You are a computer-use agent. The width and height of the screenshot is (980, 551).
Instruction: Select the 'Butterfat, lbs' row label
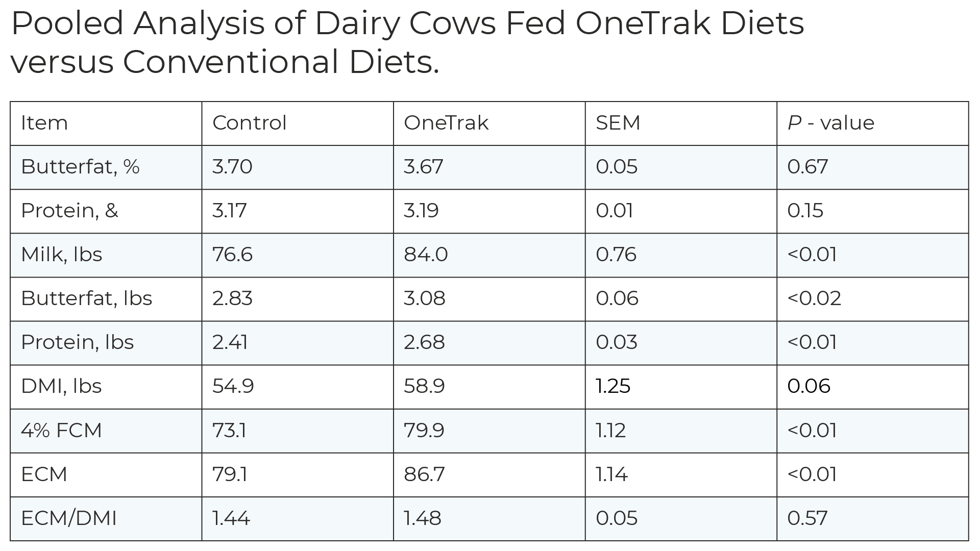tap(87, 298)
